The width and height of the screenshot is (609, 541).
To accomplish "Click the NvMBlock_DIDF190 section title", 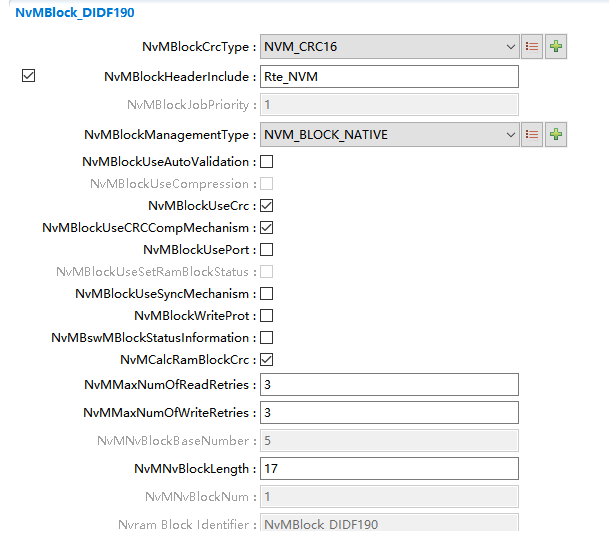I will coord(75,13).
